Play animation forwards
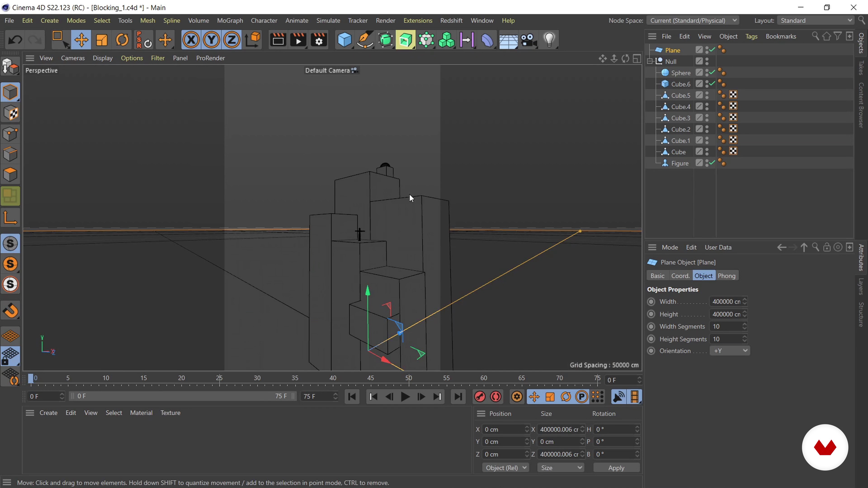 click(x=405, y=397)
